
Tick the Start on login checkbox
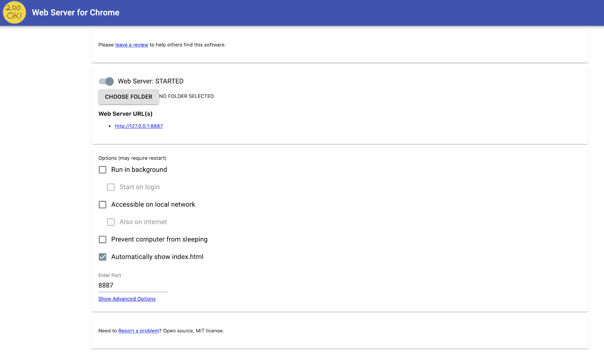pyautogui.click(x=111, y=187)
